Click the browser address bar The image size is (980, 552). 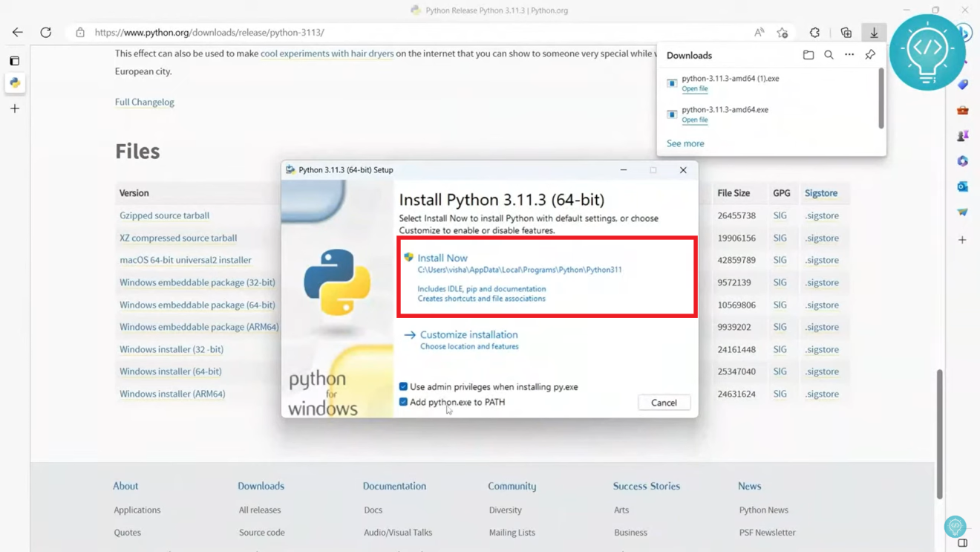pos(297,32)
